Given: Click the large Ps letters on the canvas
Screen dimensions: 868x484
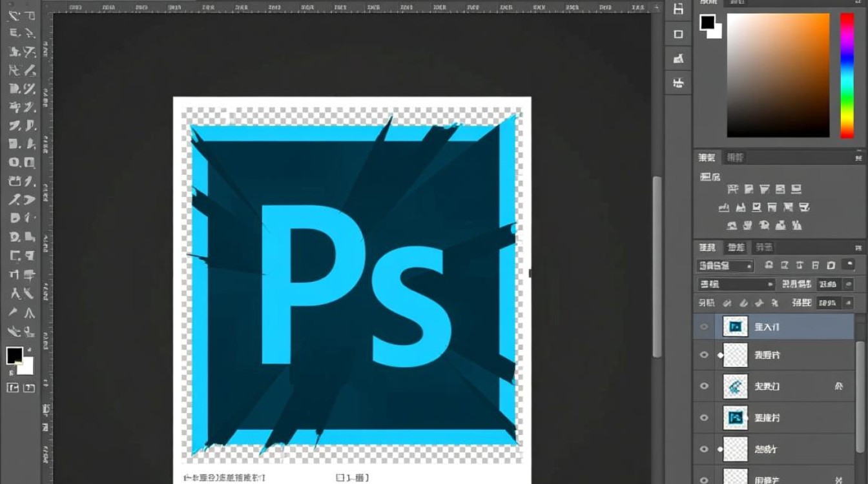Looking at the screenshot, I should [355, 286].
